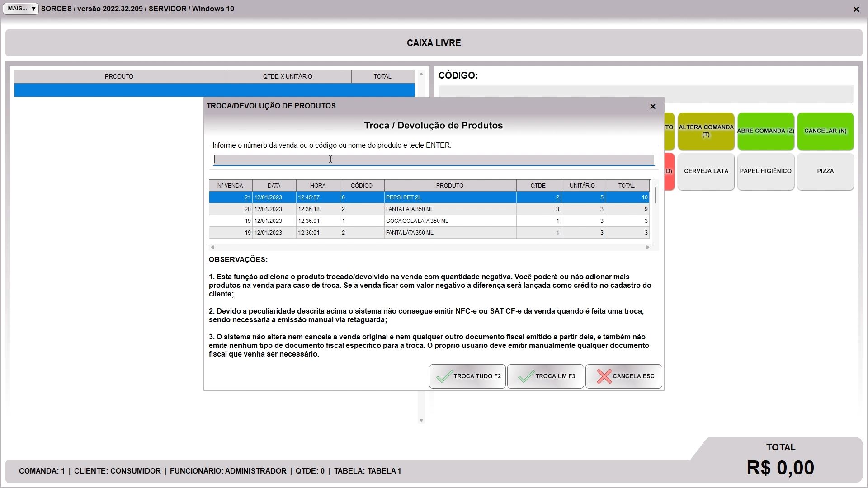The width and height of the screenshot is (868, 488).
Task: Click the DATA column header
Action: [274, 186]
